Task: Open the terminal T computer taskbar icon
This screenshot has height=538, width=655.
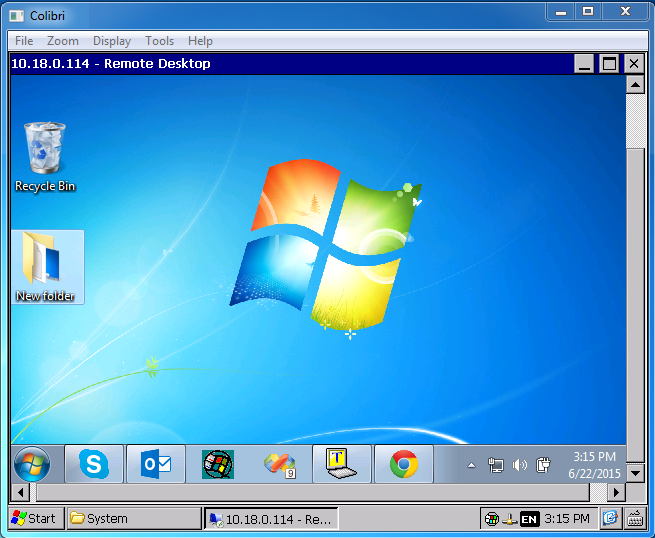Action: click(341, 464)
